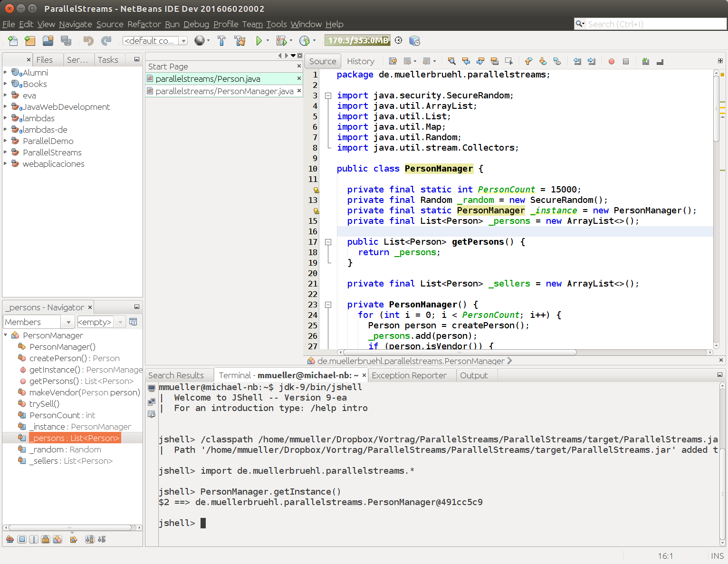
Task: Open the Members dropdown in Navigator
Action: point(68,322)
